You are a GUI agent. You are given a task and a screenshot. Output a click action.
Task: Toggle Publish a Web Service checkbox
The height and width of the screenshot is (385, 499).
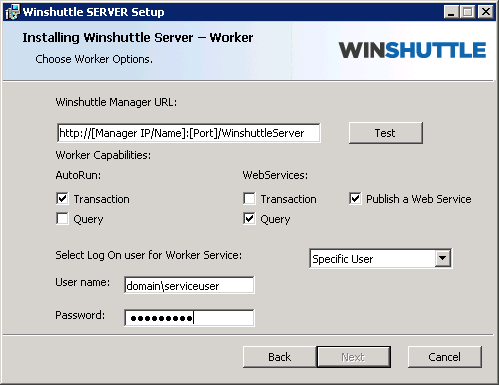(x=355, y=199)
